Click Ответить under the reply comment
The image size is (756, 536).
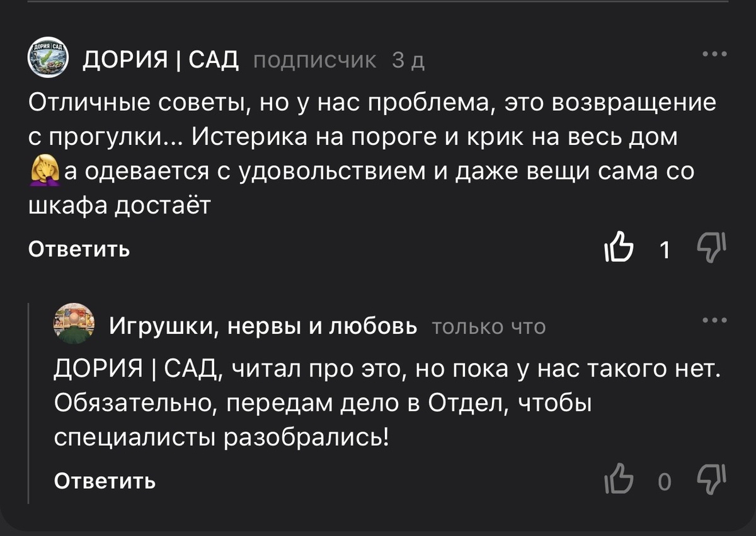104,483
